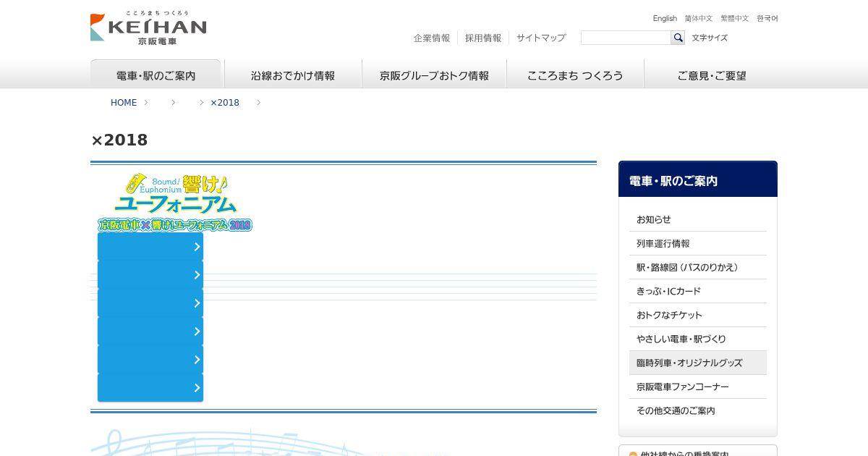Click the topmost blue arrow button below the logo

tap(150, 246)
